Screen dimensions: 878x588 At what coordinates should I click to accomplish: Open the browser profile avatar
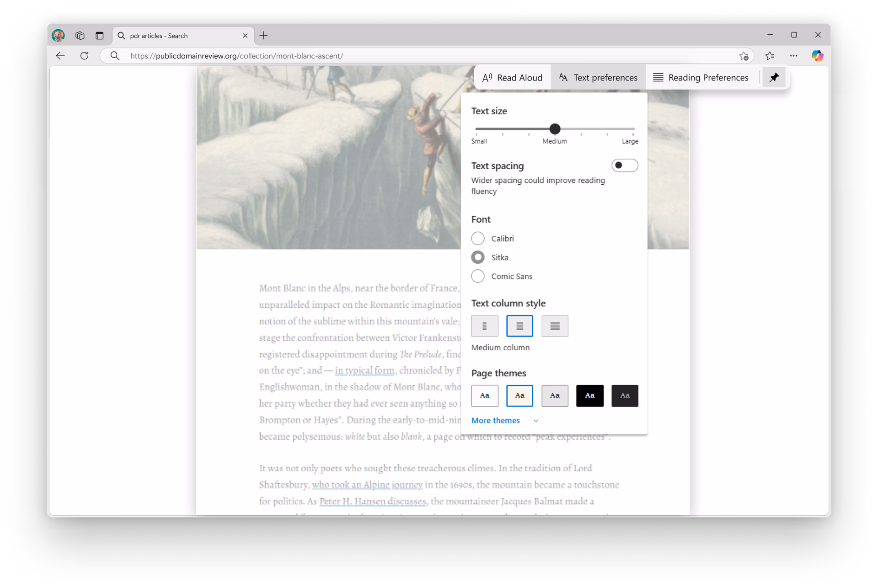click(58, 35)
